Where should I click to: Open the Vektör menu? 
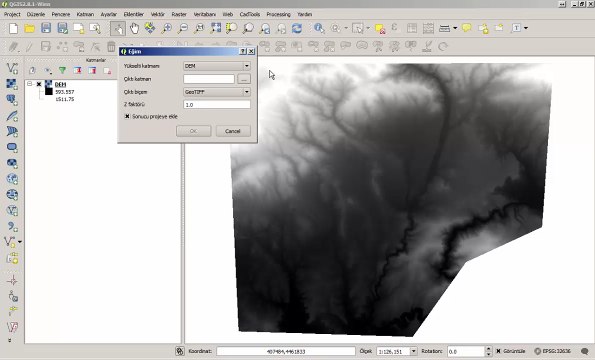click(x=157, y=14)
